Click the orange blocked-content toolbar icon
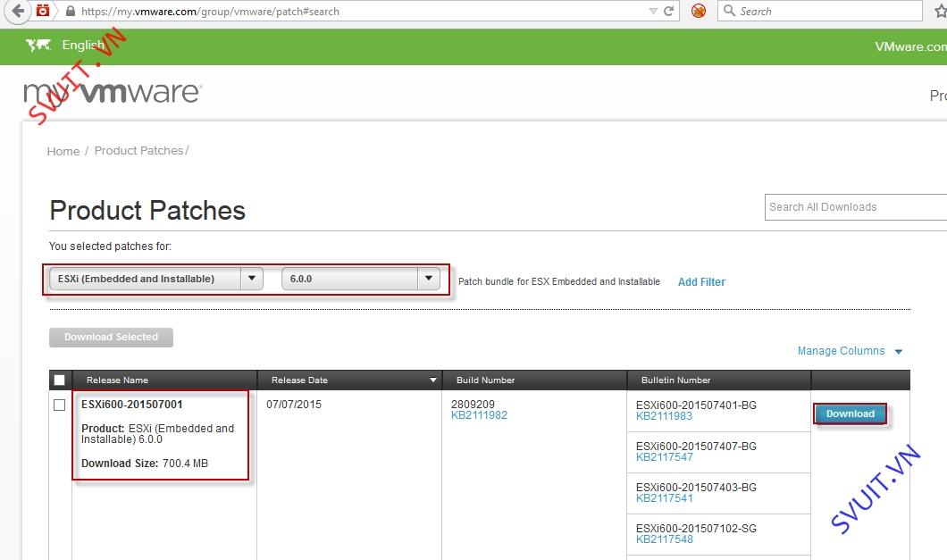The height and width of the screenshot is (560, 947). pos(698,11)
